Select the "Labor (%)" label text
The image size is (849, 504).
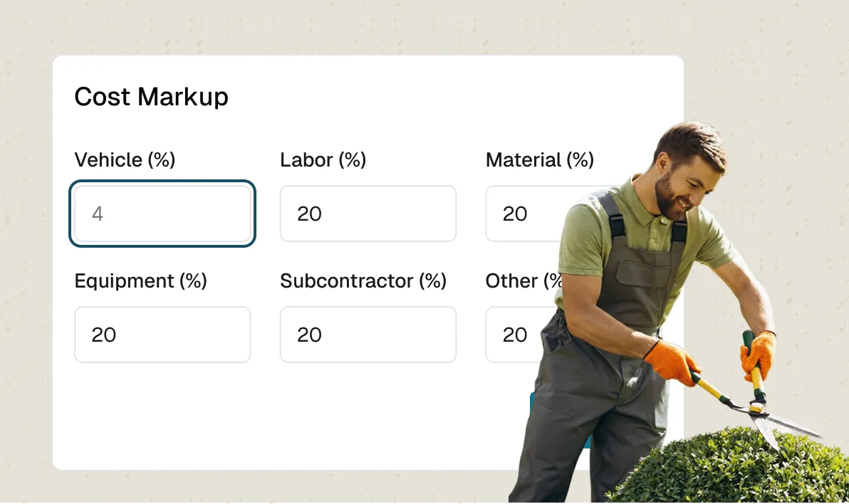pos(323,159)
